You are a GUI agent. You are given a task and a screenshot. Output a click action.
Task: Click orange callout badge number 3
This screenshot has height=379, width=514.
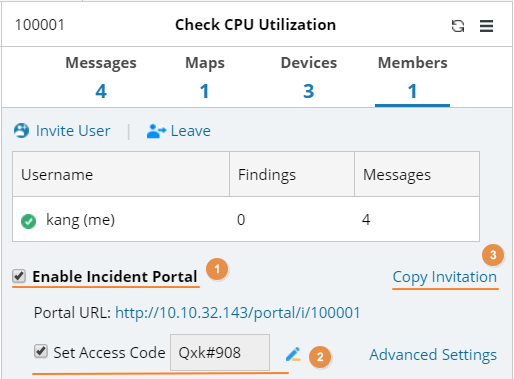pos(493,255)
